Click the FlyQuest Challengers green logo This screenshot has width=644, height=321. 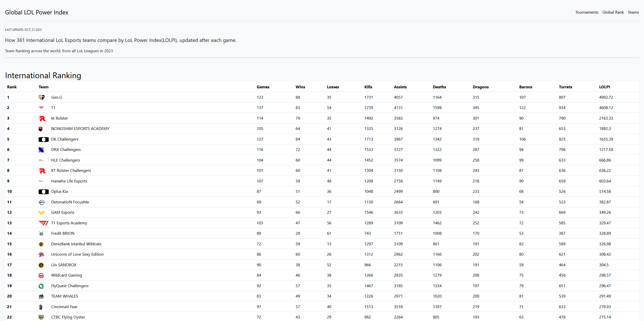coord(41,286)
